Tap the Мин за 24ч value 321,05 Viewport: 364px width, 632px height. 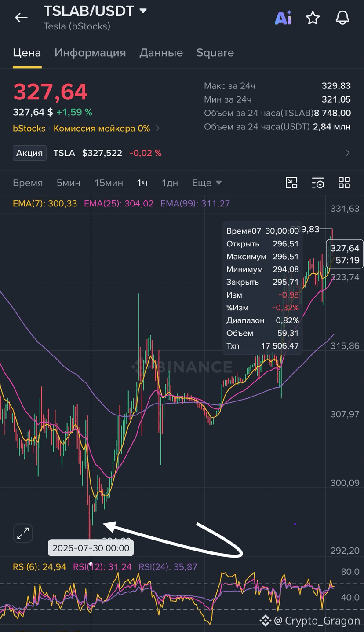point(336,99)
